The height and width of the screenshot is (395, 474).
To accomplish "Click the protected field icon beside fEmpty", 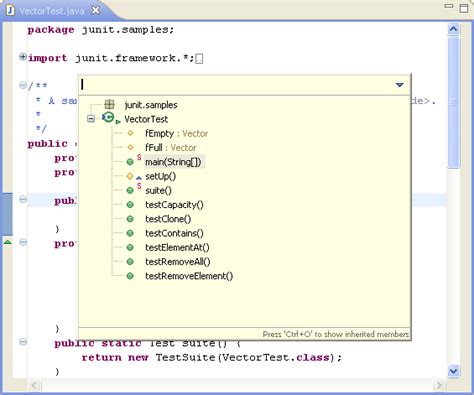I will tap(130, 133).
